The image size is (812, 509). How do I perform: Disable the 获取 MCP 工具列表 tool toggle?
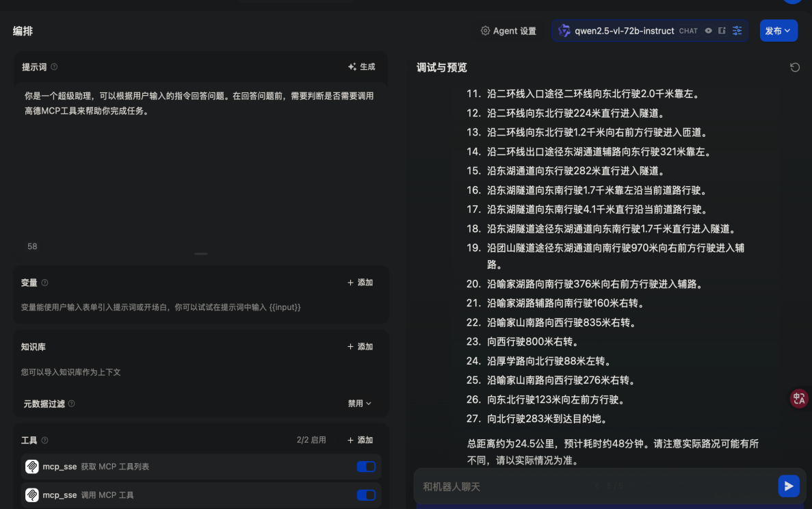click(x=366, y=467)
